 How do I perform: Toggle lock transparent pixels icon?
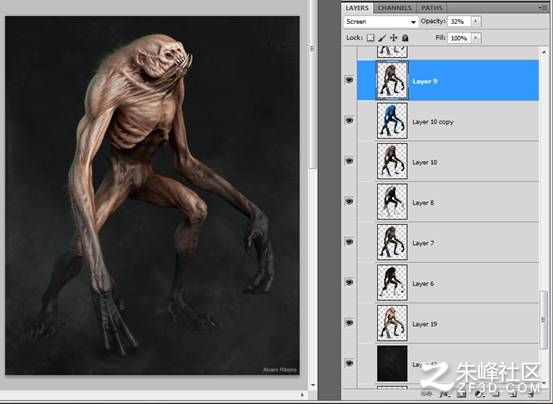click(x=370, y=38)
